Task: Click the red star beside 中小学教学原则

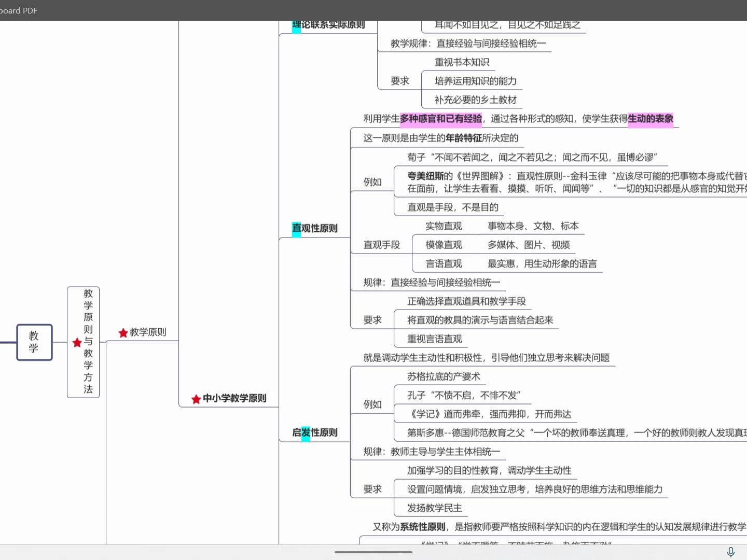Action: (x=196, y=399)
